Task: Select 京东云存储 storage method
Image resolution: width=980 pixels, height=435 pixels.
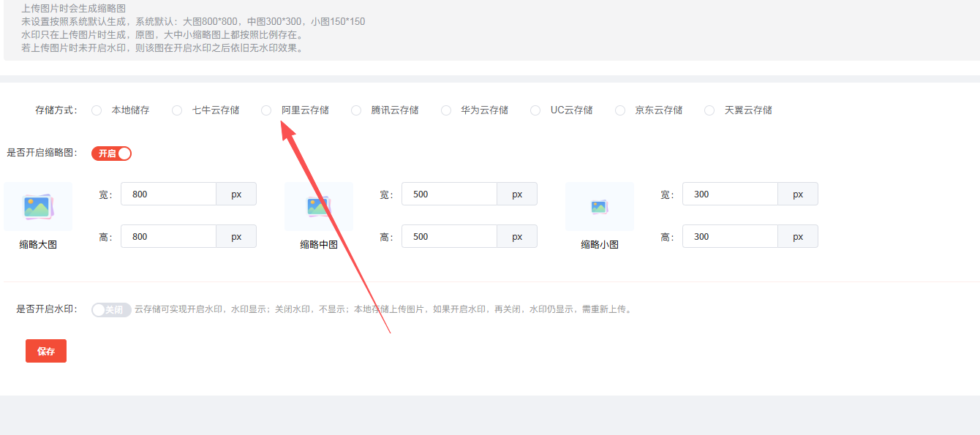Action: coord(620,110)
